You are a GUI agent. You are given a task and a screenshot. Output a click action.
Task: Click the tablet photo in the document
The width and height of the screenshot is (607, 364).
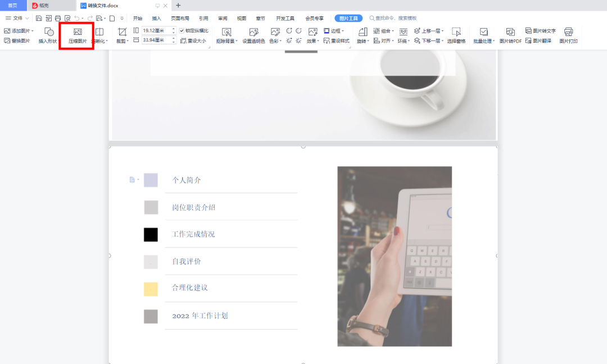pyautogui.click(x=395, y=256)
